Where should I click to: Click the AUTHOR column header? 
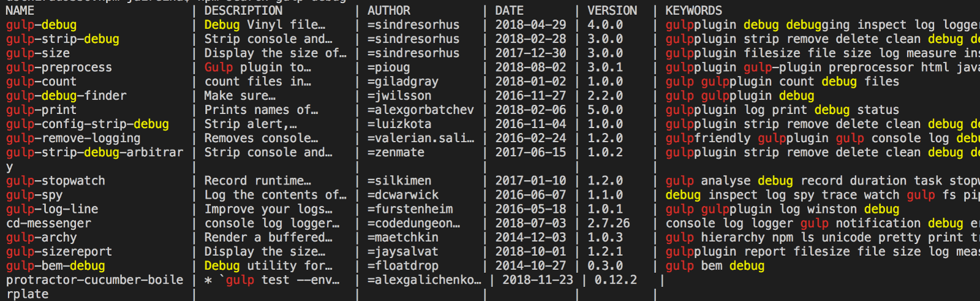tap(389, 10)
